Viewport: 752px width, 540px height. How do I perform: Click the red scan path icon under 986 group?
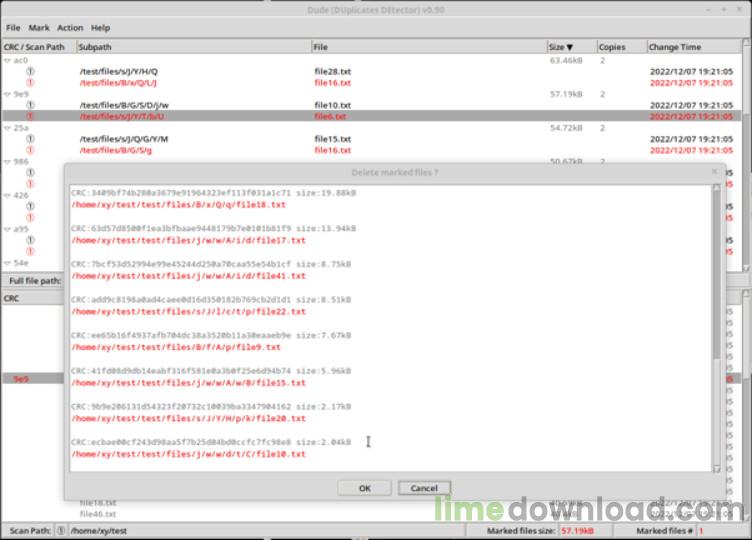[30, 184]
